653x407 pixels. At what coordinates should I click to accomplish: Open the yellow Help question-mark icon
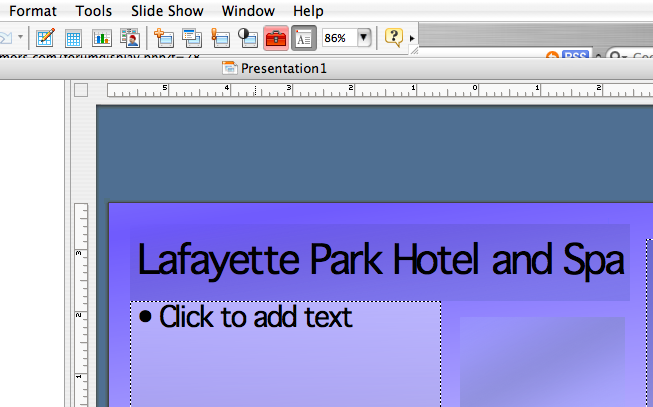tap(394, 37)
